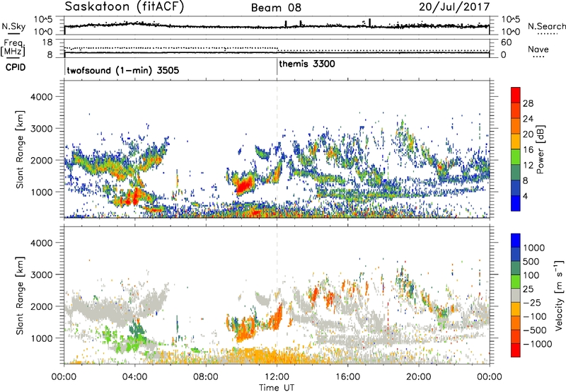Image resolution: width=566 pixels, height=392 pixels.
Task: Click the 28 label on power colorbar
Action: (x=528, y=103)
